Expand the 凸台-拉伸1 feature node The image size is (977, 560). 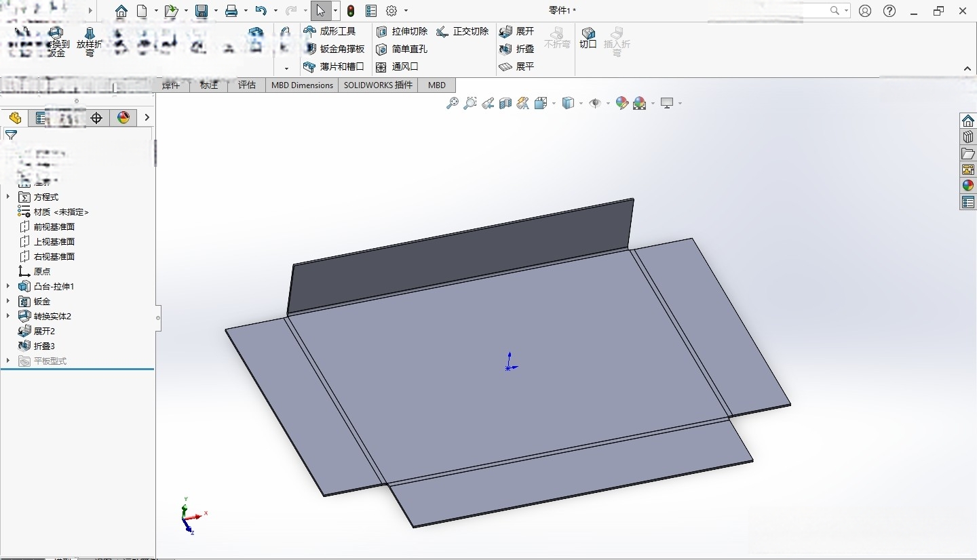tap(8, 286)
